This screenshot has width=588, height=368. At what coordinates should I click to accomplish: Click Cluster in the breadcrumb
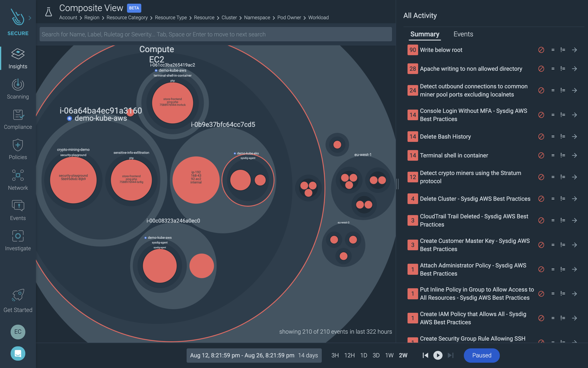pyautogui.click(x=229, y=18)
